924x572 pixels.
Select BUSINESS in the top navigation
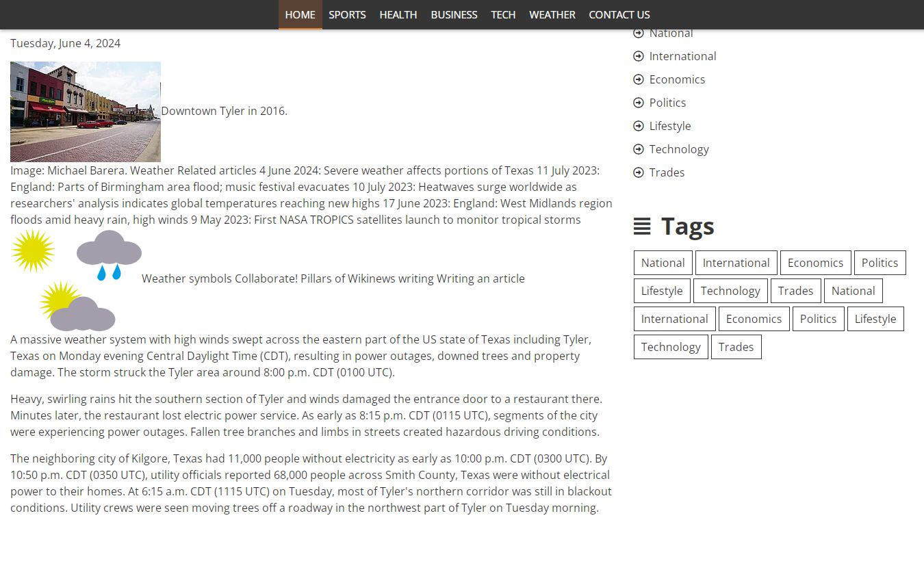click(x=454, y=14)
